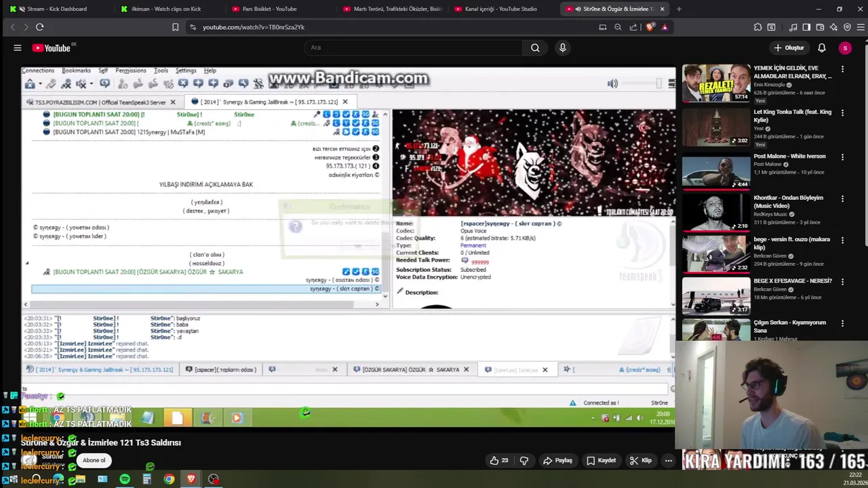View site information next to the URL
The width and height of the screenshot is (868, 488).
click(193, 27)
